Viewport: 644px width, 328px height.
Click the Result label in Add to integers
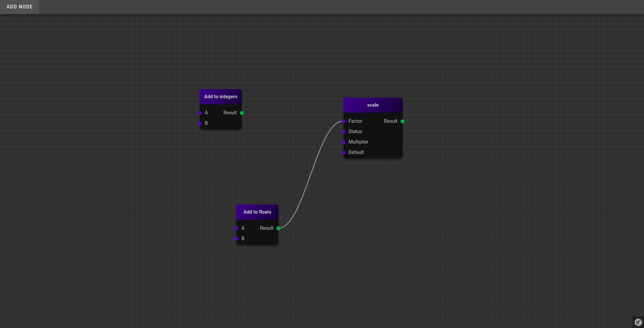230,113
